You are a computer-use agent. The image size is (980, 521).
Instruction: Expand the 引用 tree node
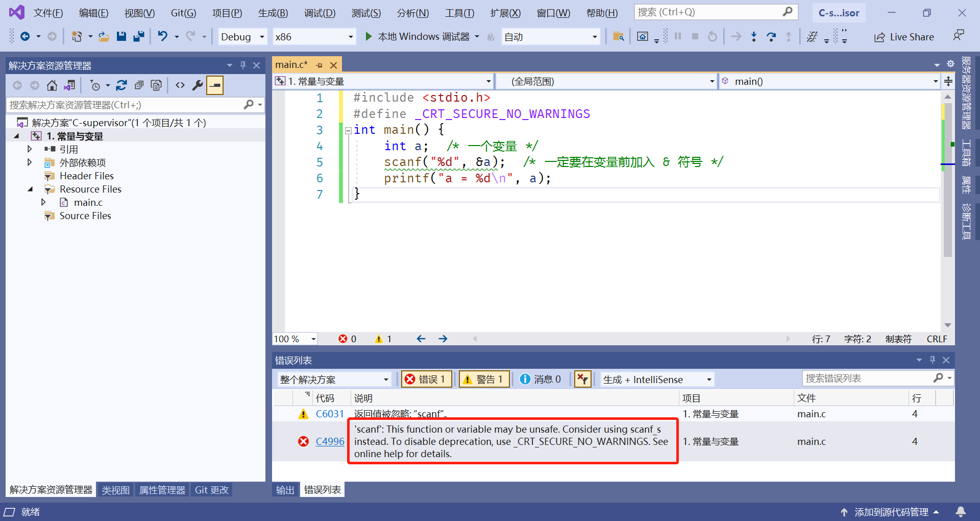(x=30, y=149)
